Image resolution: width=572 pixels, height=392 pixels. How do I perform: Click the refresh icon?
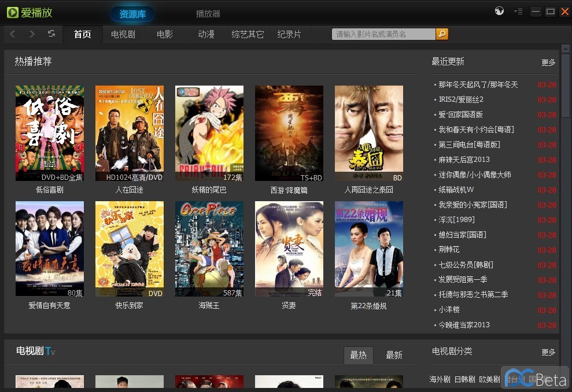(51, 34)
